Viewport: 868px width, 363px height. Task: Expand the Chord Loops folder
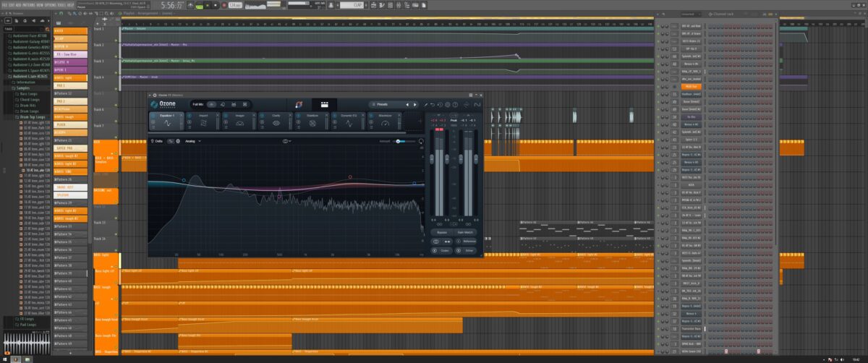coord(28,100)
